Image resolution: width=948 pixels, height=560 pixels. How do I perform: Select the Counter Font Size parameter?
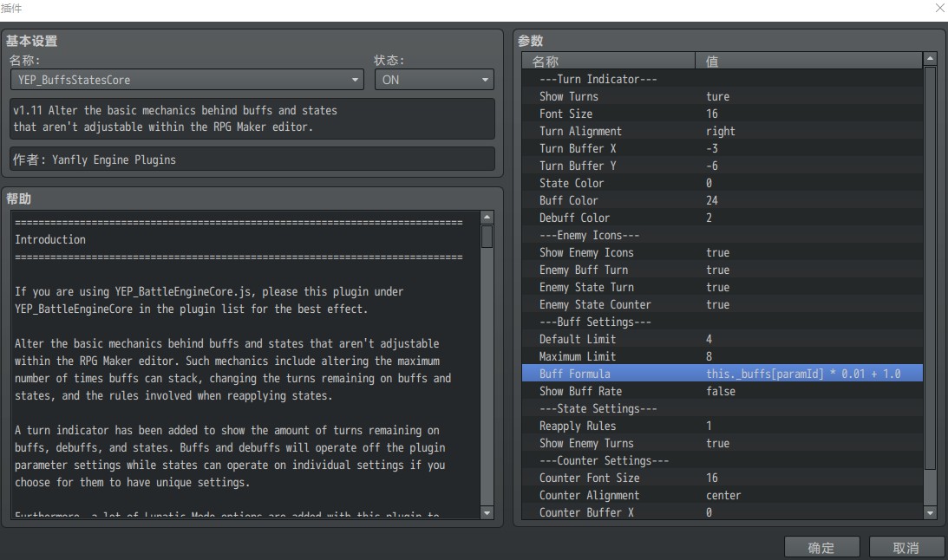pyautogui.click(x=722, y=478)
